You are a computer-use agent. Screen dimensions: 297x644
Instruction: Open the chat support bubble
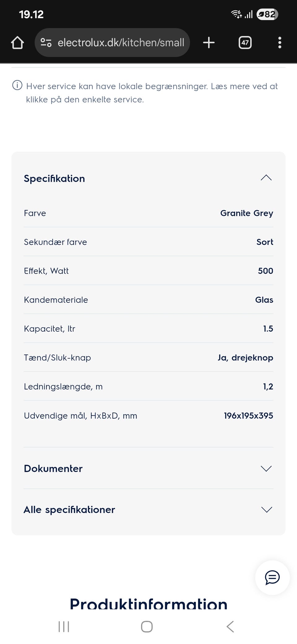pos(272,577)
